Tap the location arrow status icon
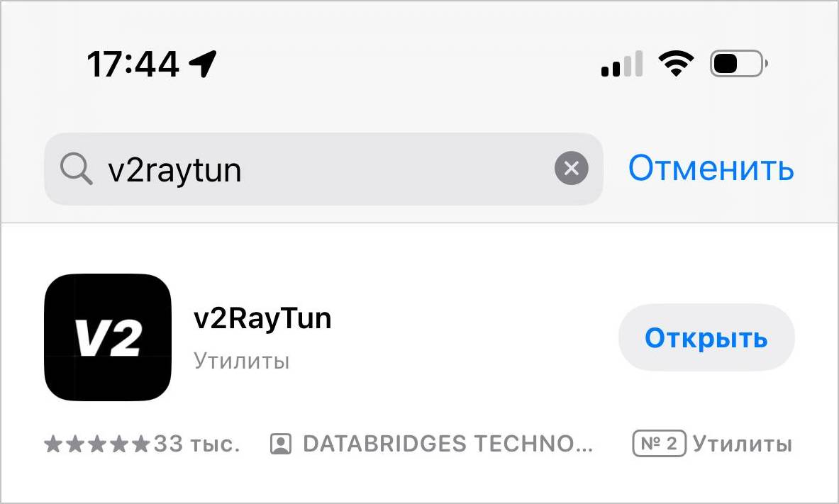Image resolution: width=839 pixels, height=504 pixels. click(203, 65)
